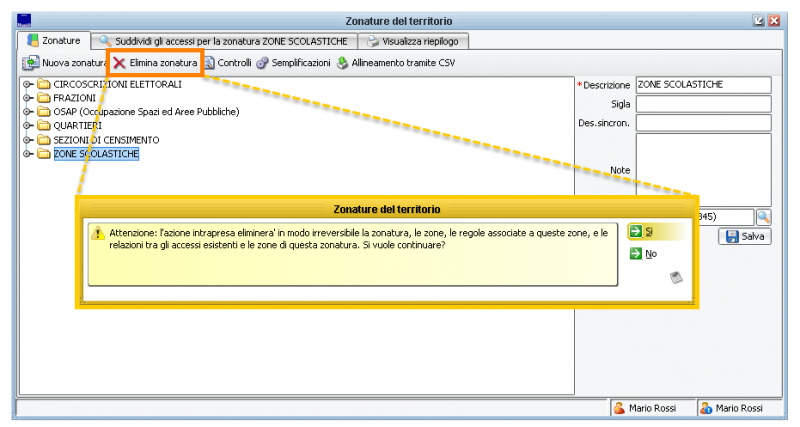Click the Descrizione input field
This screenshot has width=800, height=427.
pyautogui.click(x=703, y=85)
